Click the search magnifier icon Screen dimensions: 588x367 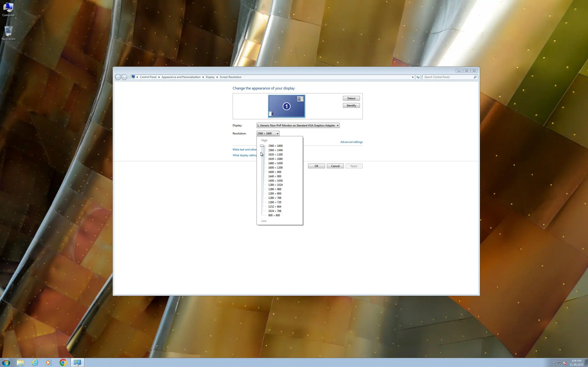pos(475,77)
